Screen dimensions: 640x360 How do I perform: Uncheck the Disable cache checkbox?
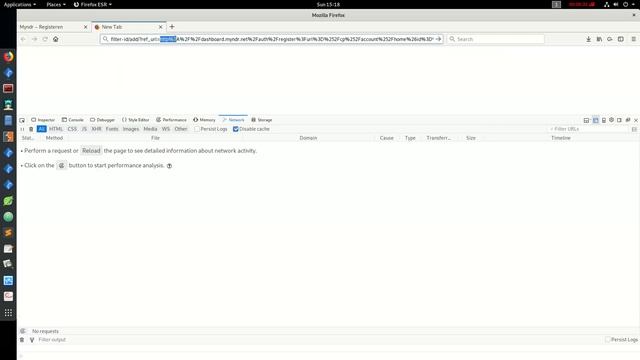click(236, 129)
